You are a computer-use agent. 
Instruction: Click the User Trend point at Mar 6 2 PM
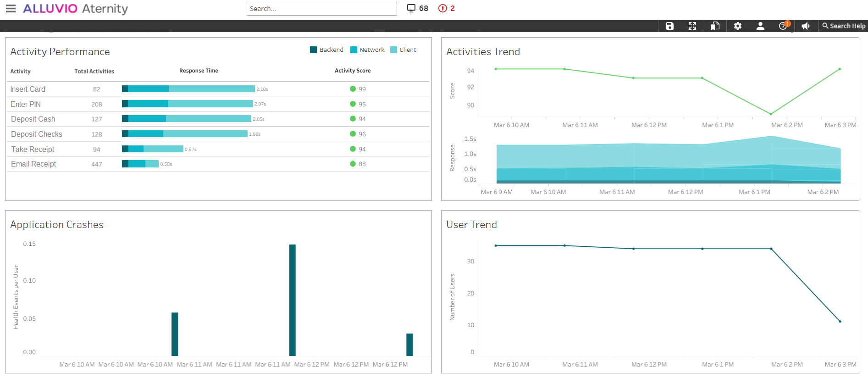[771, 249]
